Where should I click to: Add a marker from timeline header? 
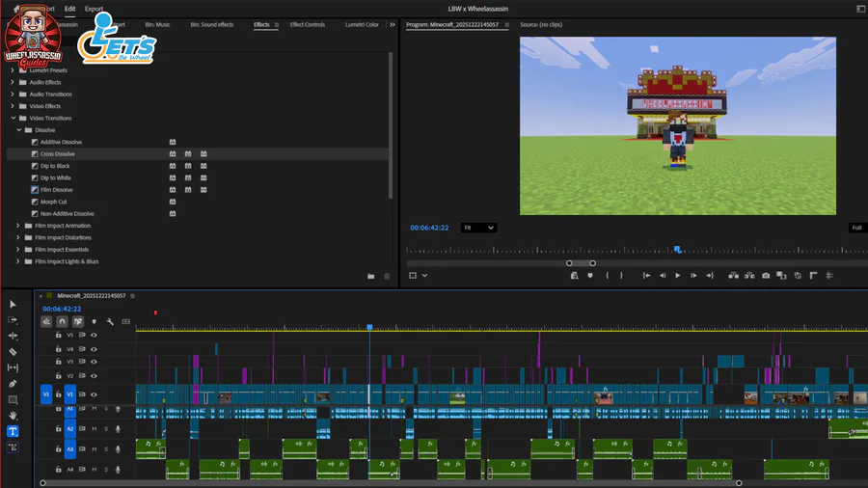point(95,321)
